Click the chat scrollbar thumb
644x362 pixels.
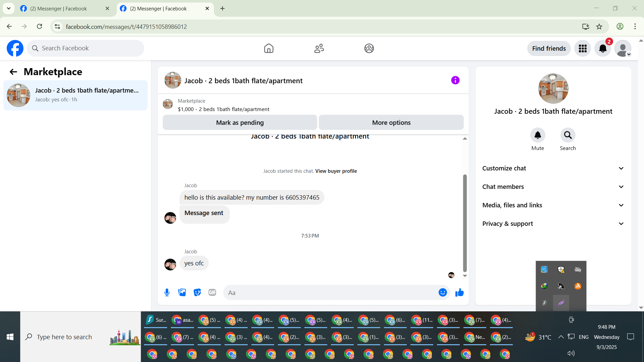click(x=465, y=223)
